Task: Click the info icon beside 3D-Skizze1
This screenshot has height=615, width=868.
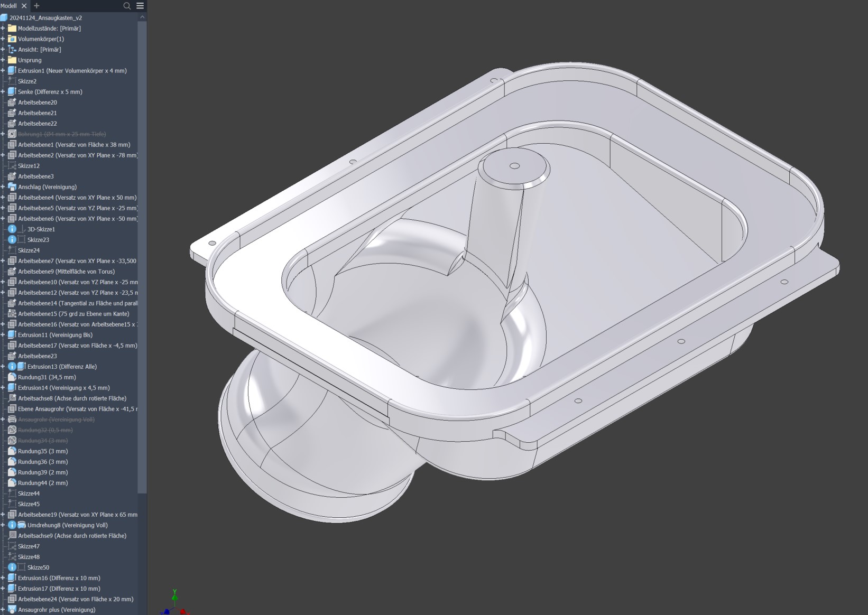Action: click(12, 229)
